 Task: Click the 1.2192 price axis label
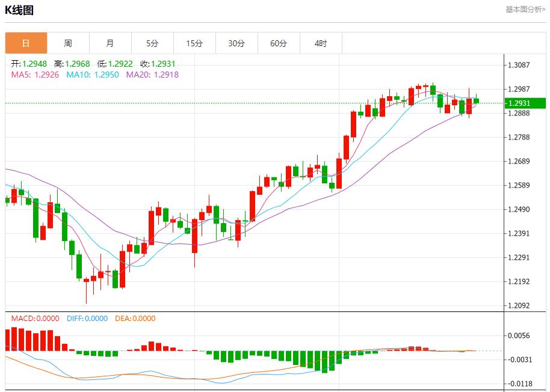(x=519, y=281)
